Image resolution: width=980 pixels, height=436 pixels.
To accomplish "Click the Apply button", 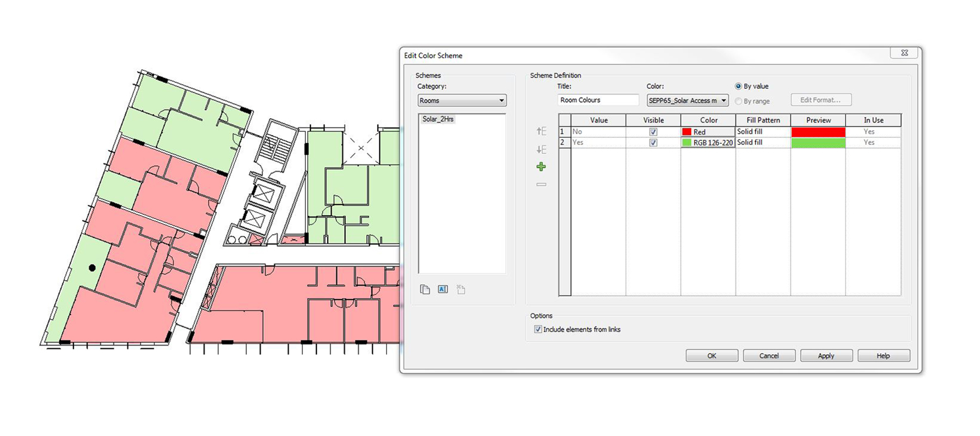I will pos(826,356).
